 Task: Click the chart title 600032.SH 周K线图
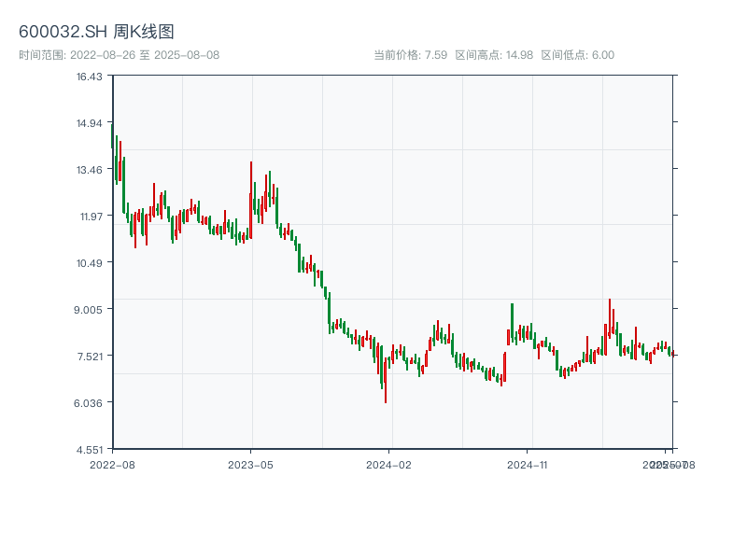[x=96, y=32]
